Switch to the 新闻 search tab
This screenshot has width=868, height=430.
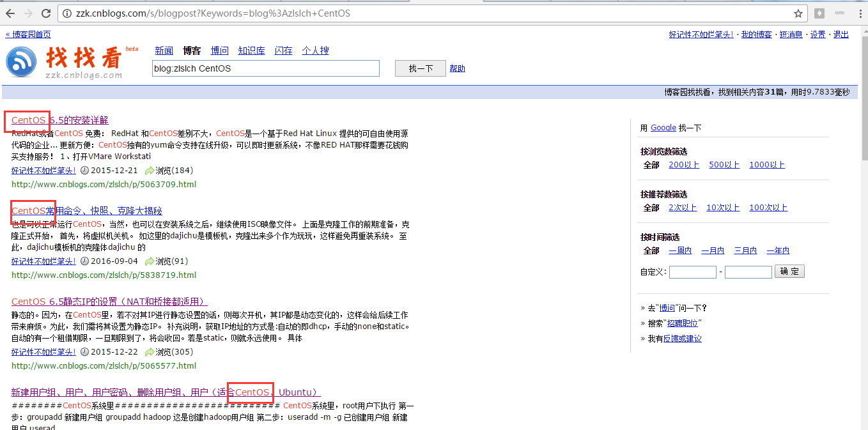[x=164, y=50]
